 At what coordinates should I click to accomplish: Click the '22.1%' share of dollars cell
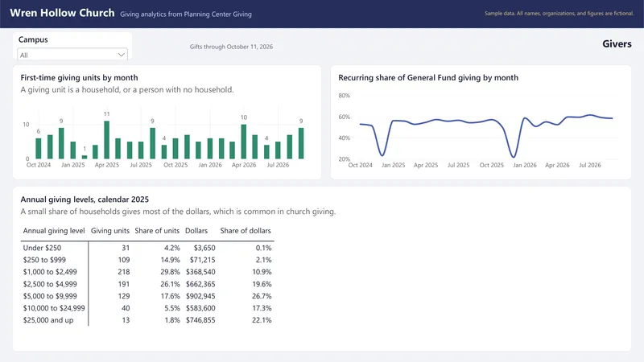tap(262, 320)
